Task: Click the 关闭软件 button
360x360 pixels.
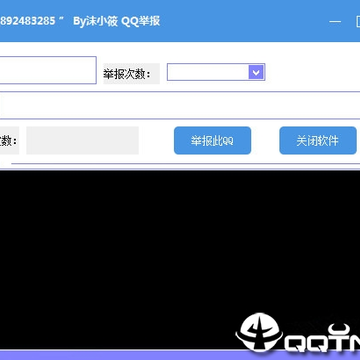Action: tap(318, 141)
